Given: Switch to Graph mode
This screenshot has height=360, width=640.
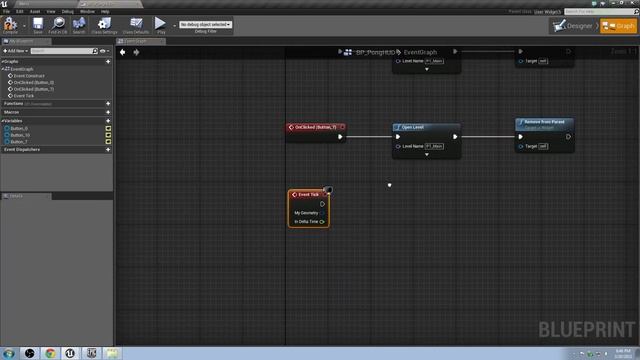Looking at the screenshot, I should click(x=618, y=26).
